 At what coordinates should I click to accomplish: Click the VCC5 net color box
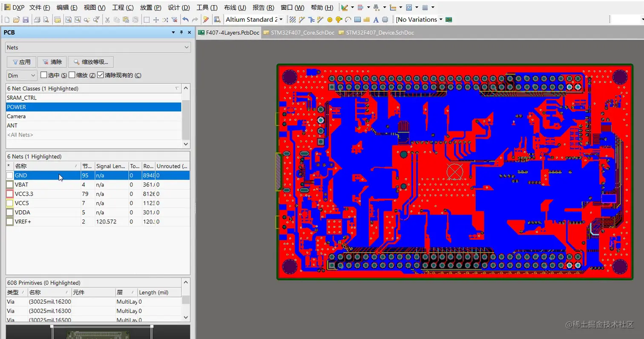[x=10, y=203]
